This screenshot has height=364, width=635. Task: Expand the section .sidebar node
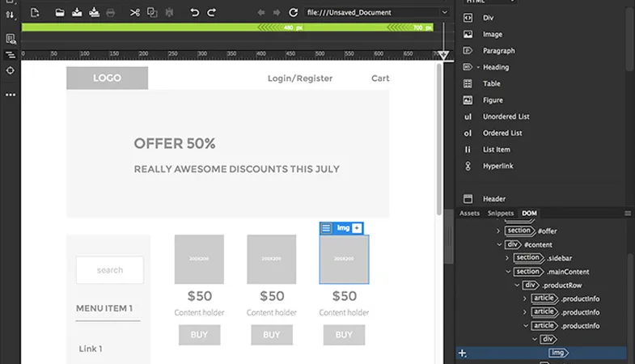click(509, 258)
